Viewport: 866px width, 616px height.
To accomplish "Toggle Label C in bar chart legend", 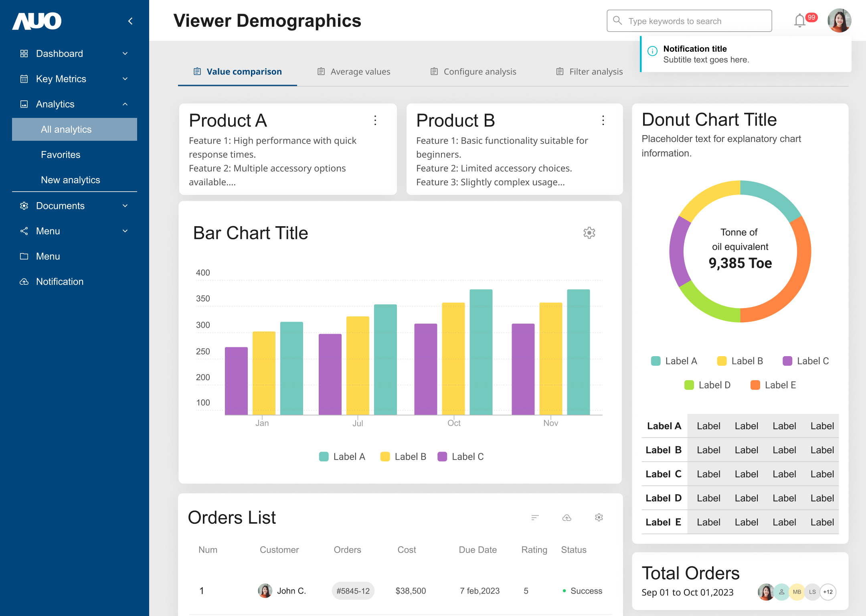I will coord(460,457).
